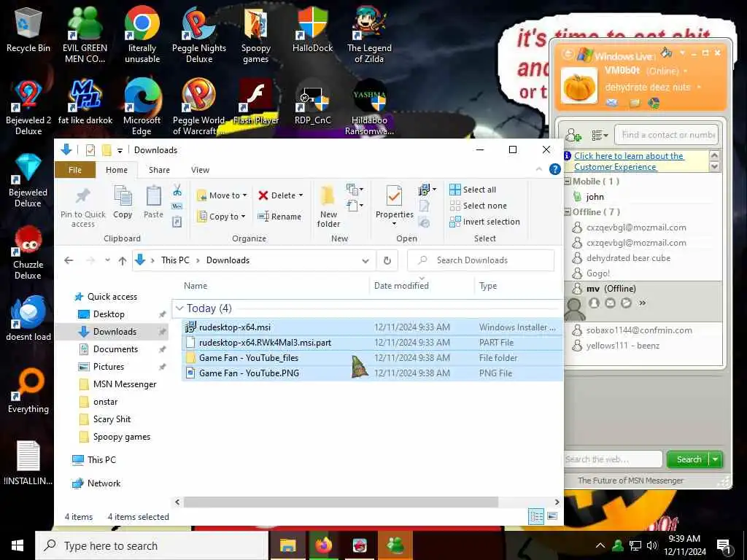The height and width of the screenshot is (560, 747).
Task: Click the Properties checkmark icon
Action: pyautogui.click(x=395, y=197)
